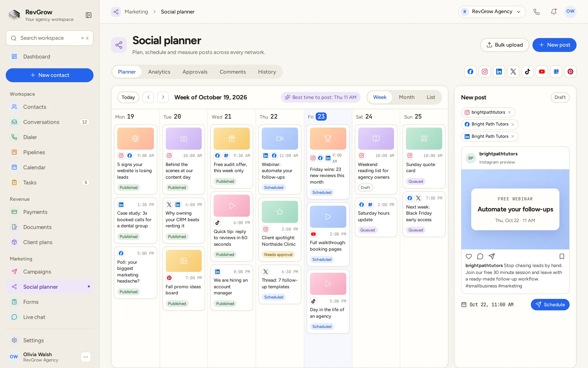Viewport: 588px width, 368px height.
Task: Click the Schedule button
Action: coord(550,304)
